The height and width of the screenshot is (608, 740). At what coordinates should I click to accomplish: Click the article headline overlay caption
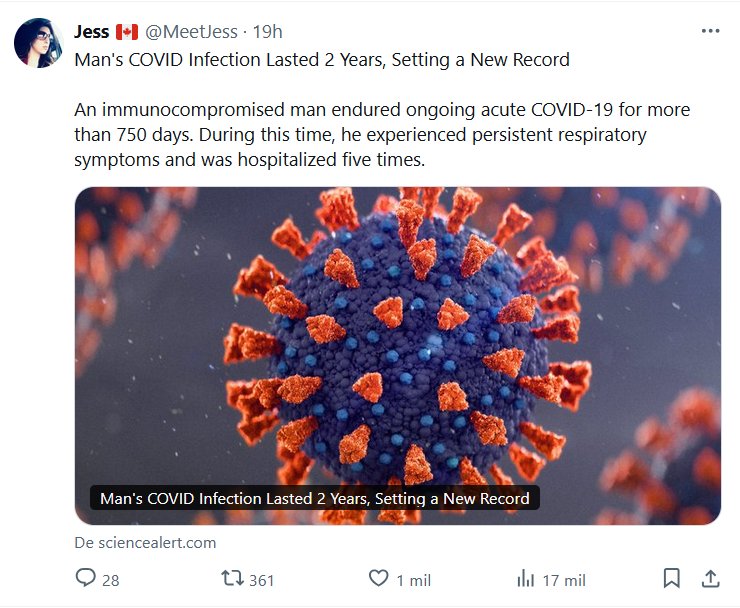click(314, 498)
